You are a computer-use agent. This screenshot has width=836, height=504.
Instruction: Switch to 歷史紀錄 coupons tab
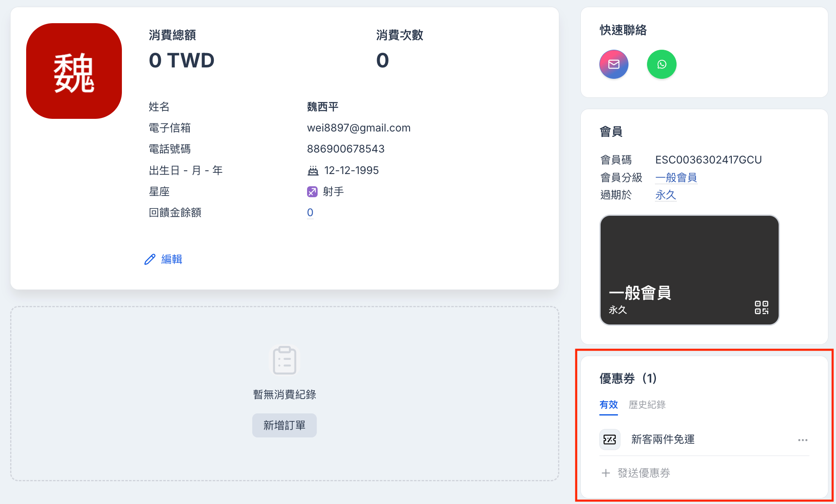pos(647,405)
